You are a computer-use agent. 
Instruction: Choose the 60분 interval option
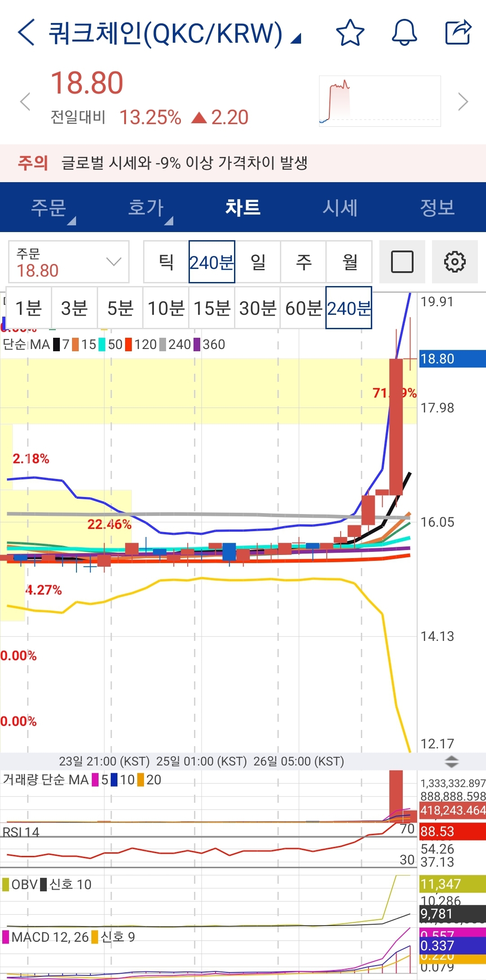304,309
